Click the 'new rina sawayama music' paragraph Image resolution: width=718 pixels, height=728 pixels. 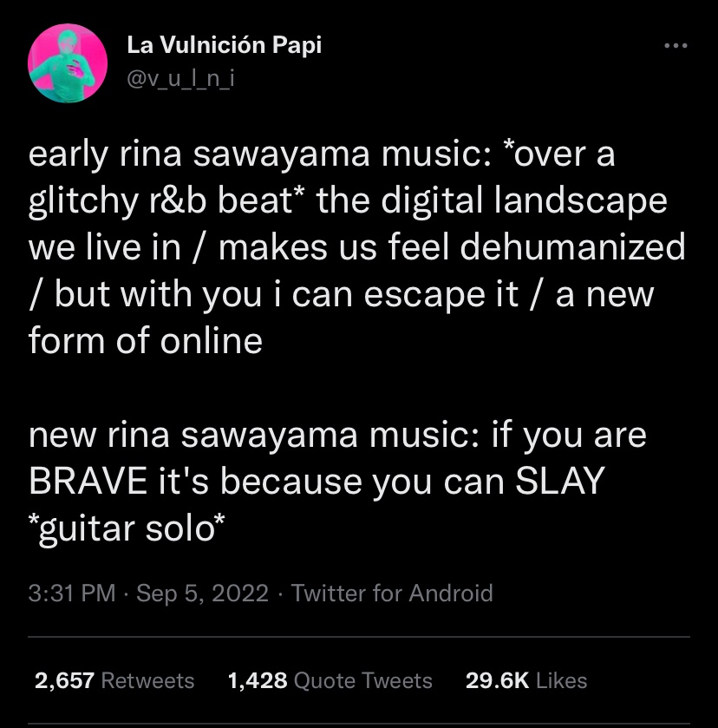coord(337,482)
